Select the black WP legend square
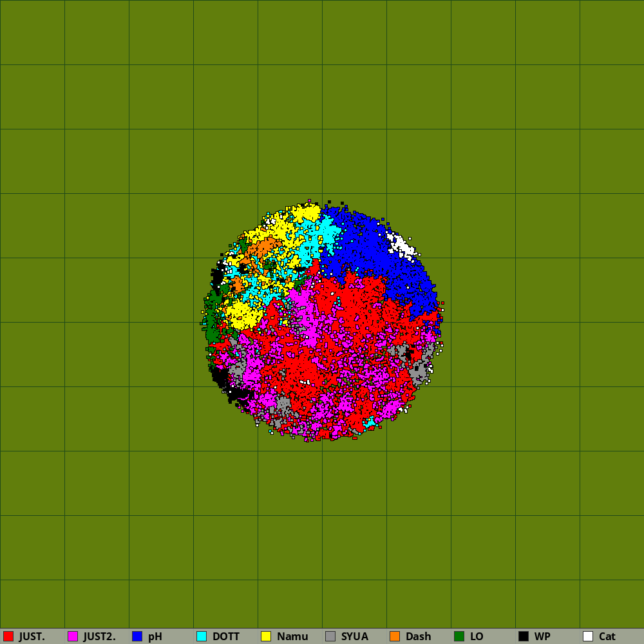The height and width of the screenshot is (644, 644). [x=524, y=636]
